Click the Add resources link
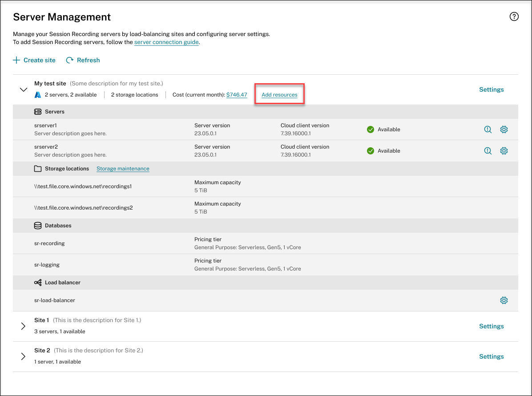The height and width of the screenshot is (396, 532). pos(279,95)
